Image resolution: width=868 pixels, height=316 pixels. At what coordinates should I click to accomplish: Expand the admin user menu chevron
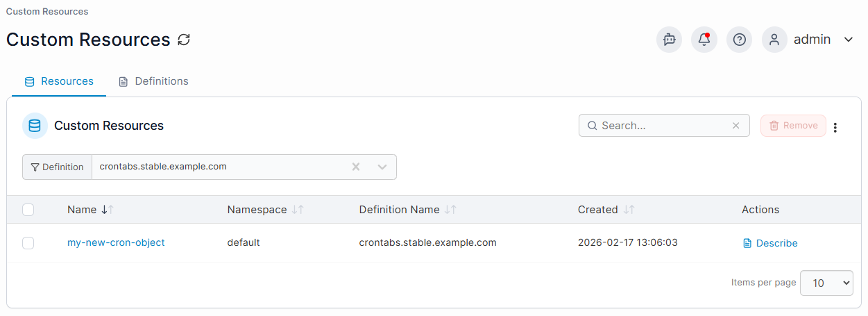(x=849, y=40)
